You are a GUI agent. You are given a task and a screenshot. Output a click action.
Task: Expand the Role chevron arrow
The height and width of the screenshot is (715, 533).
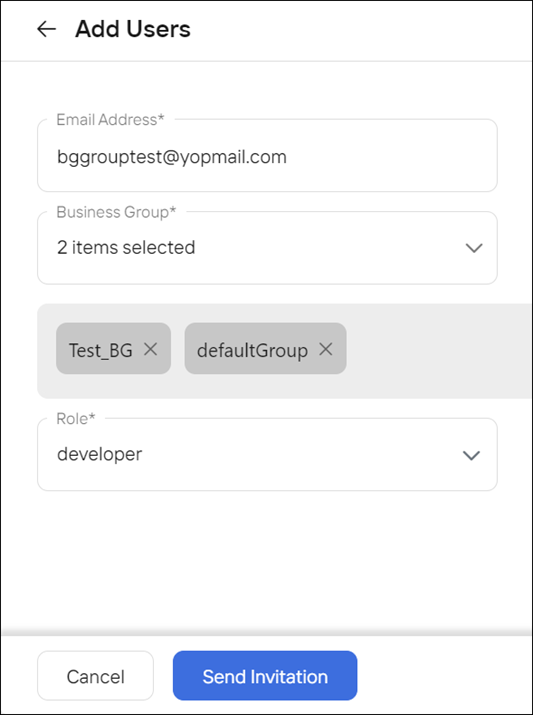click(471, 455)
